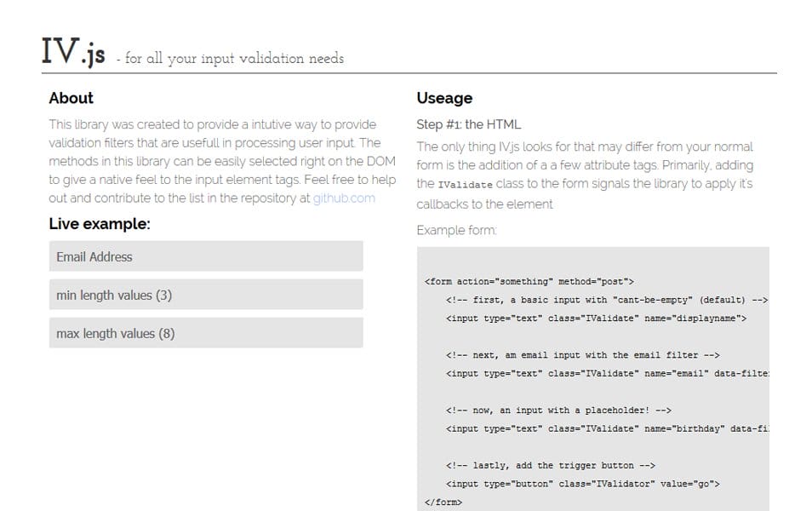Select the go button line in the code

pyautogui.click(x=582, y=483)
